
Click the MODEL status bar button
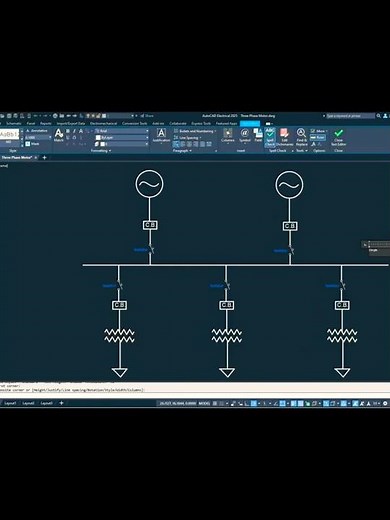[x=204, y=403]
